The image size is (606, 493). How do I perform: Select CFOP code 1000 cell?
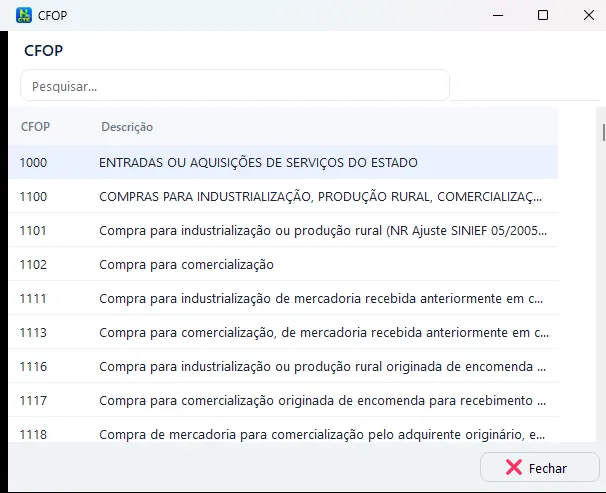pos(33,162)
